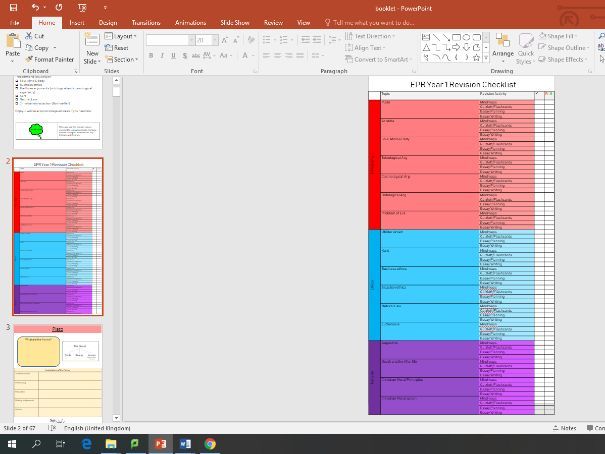
Task: Click Shape Fill button
Action: pyautogui.click(x=557, y=36)
